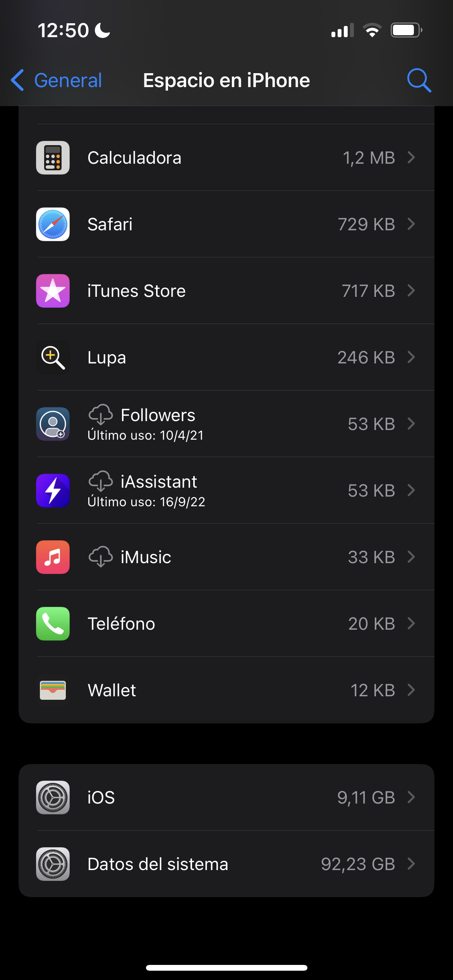The image size is (453, 980).
Task: Tap the Wallet app icon
Action: point(53,690)
